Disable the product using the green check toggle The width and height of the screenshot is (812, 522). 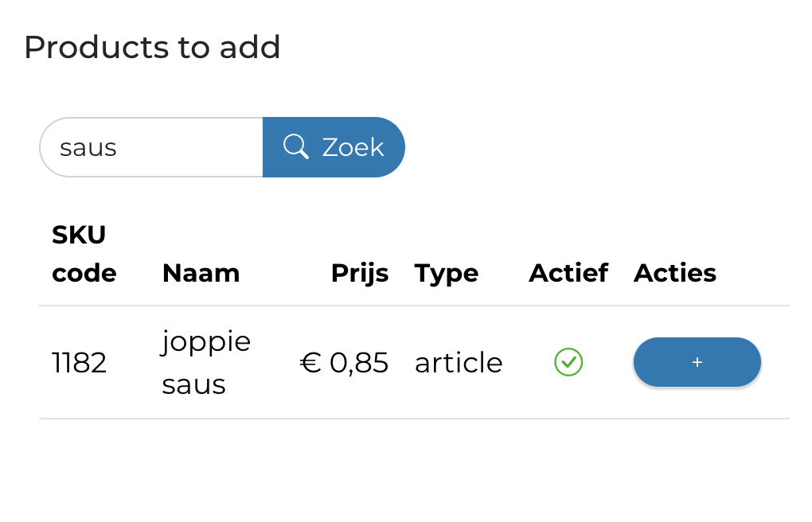coord(568,362)
